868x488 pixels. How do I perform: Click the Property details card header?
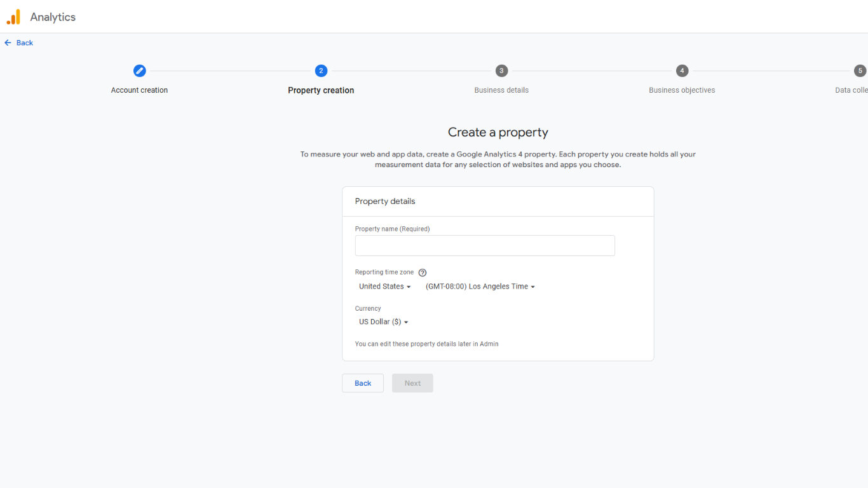385,201
